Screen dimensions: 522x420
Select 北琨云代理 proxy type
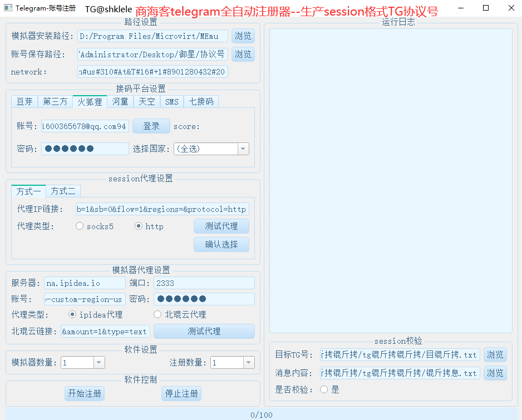[180, 314]
